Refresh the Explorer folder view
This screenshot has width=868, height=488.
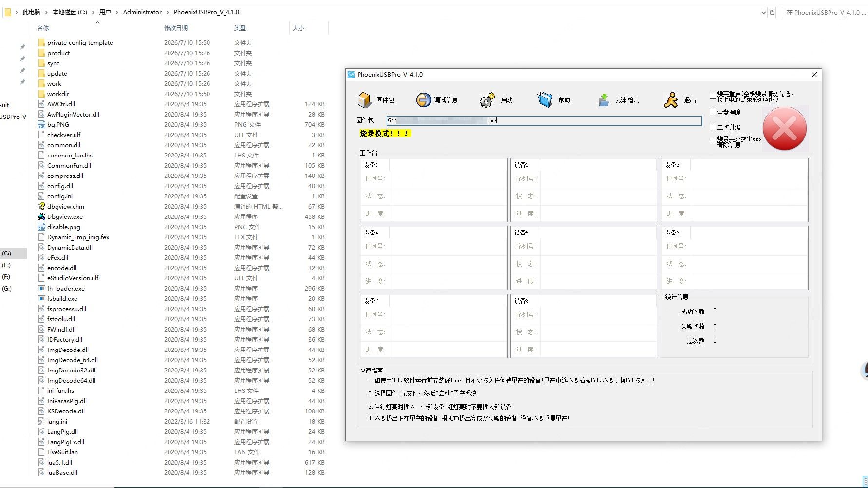tap(772, 13)
